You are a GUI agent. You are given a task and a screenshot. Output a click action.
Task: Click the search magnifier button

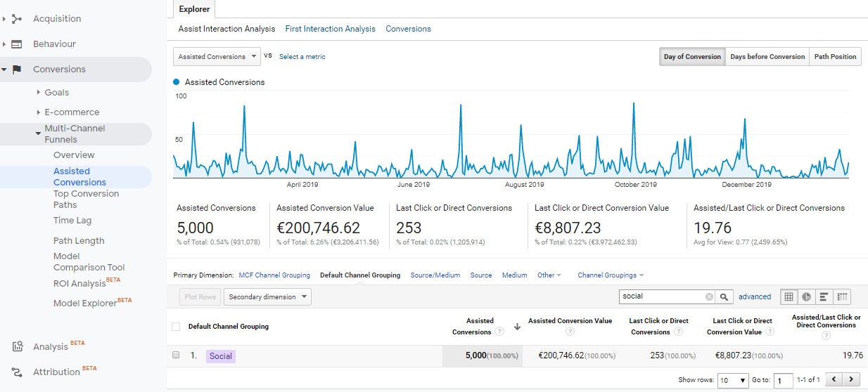tap(725, 296)
